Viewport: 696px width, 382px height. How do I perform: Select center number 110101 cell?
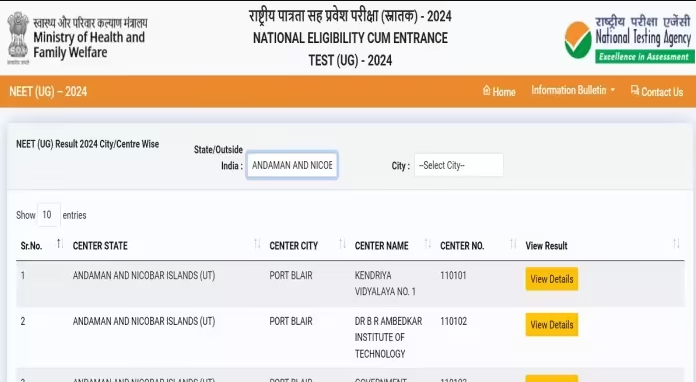click(x=453, y=276)
